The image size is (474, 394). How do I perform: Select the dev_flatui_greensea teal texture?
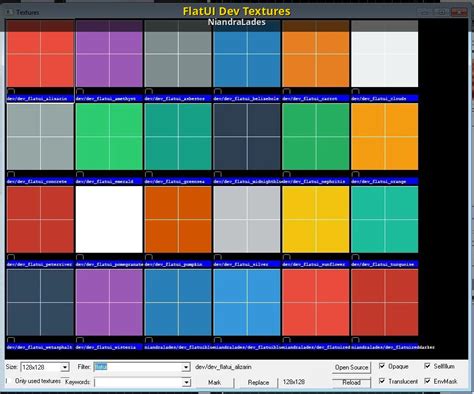pyautogui.click(x=178, y=136)
